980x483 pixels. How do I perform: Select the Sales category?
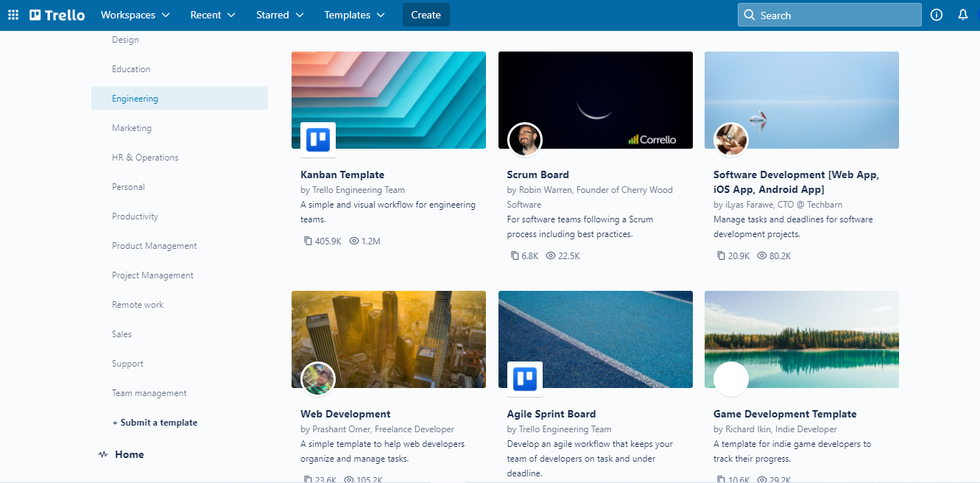pos(122,334)
